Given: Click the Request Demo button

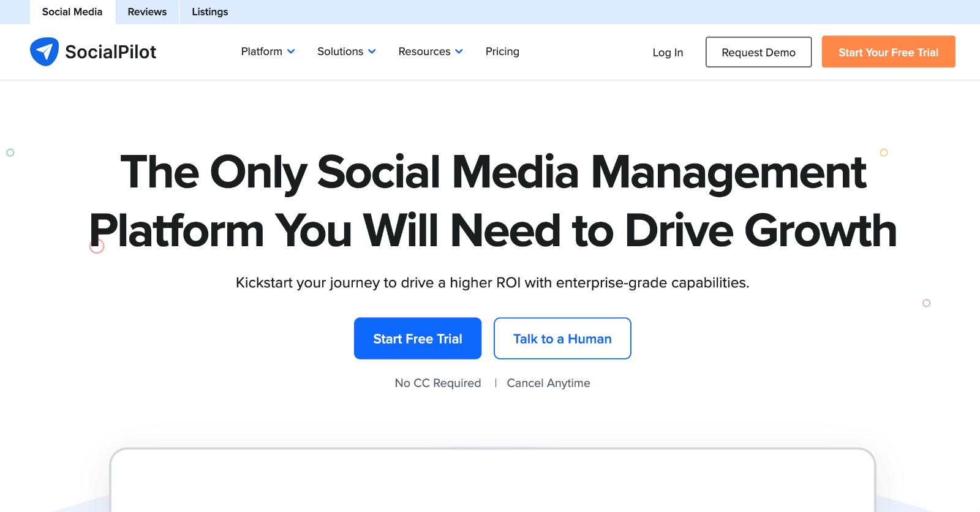Looking at the screenshot, I should tap(758, 52).
